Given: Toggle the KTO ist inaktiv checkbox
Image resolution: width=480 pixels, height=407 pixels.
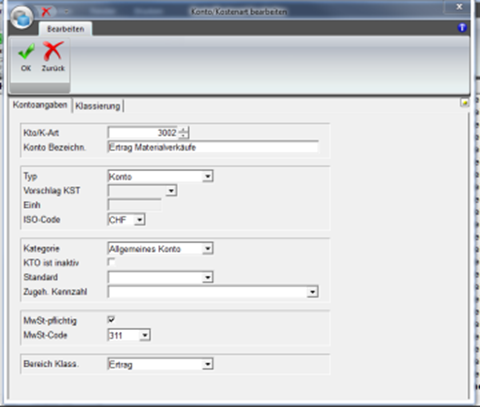Looking at the screenshot, I should (x=111, y=262).
